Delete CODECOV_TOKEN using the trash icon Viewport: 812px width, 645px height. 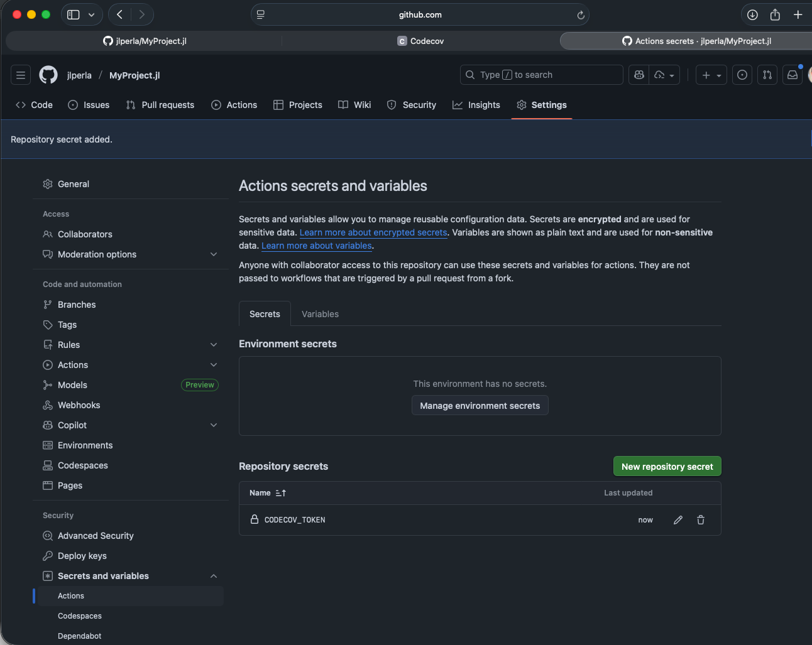click(700, 520)
